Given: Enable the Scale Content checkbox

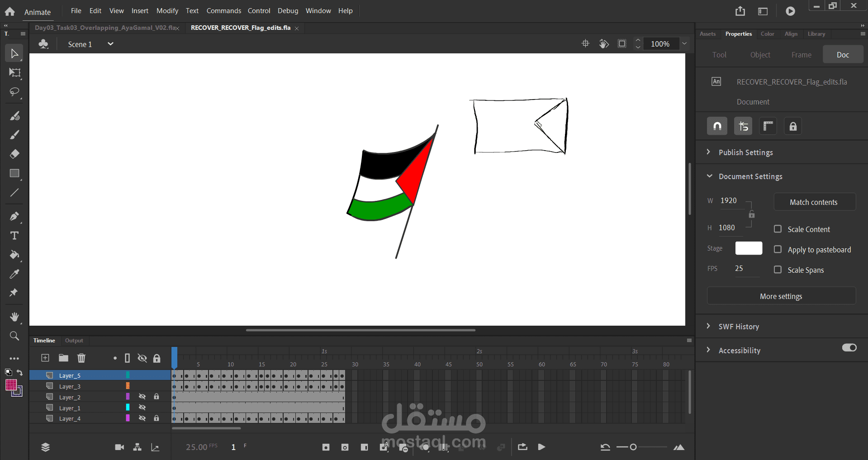Looking at the screenshot, I should 778,229.
